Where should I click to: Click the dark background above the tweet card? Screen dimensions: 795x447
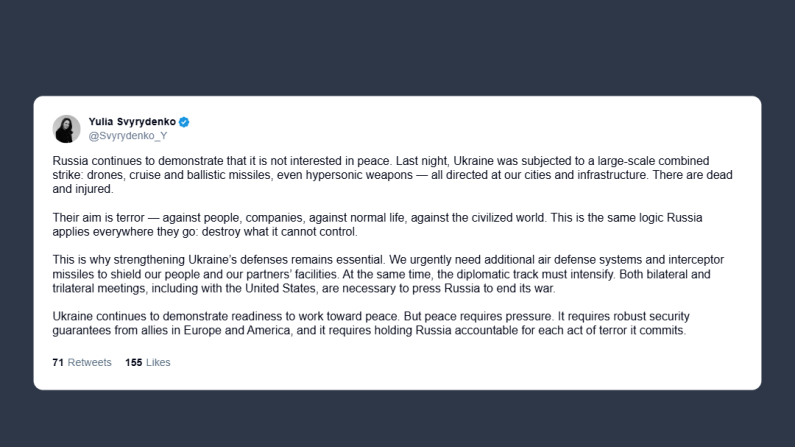pyautogui.click(x=400, y=45)
